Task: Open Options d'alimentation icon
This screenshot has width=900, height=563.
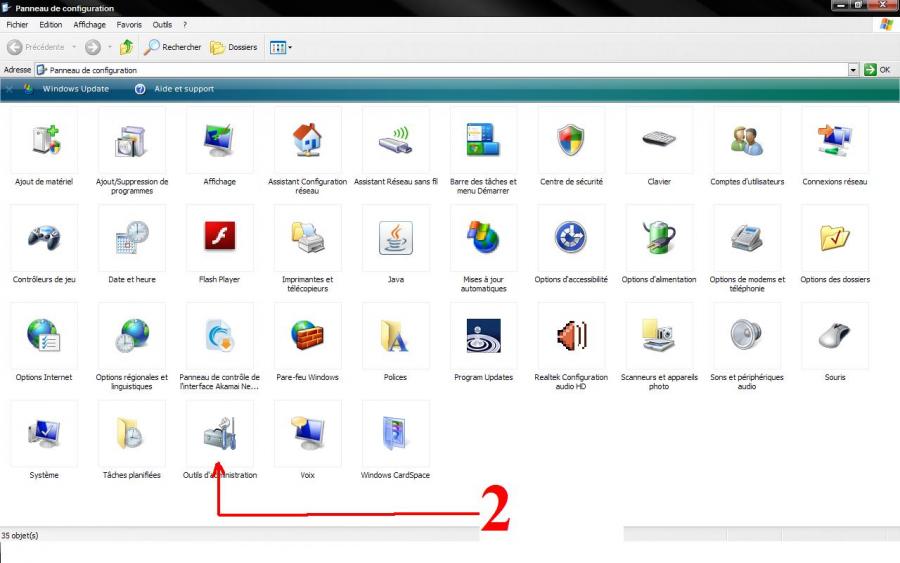Action: point(659,238)
